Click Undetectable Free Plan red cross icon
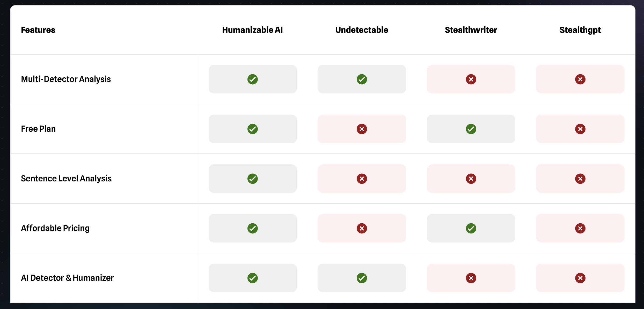Screen dimensions: 644x309 [x=362, y=129]
